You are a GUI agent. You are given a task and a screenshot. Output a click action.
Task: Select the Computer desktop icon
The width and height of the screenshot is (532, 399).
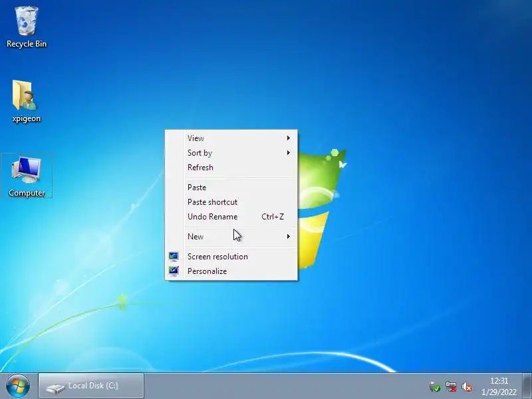pos(27,176)
